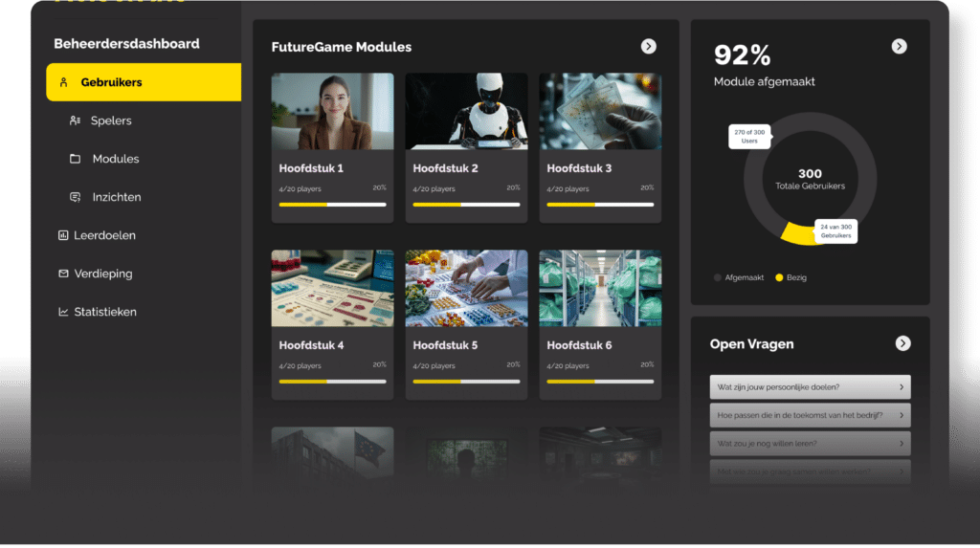The width and height of the screenshot is (980, 548).
Task: Click Hoofdstuk 3 progress bar
Action: pos(600,205)
